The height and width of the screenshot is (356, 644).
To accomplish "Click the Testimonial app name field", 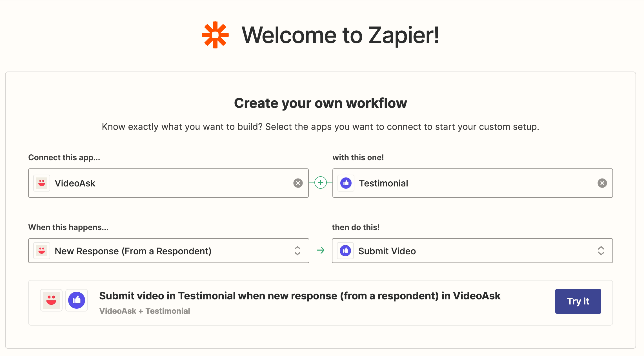I will pyautogui.click(x=472, y=183).
